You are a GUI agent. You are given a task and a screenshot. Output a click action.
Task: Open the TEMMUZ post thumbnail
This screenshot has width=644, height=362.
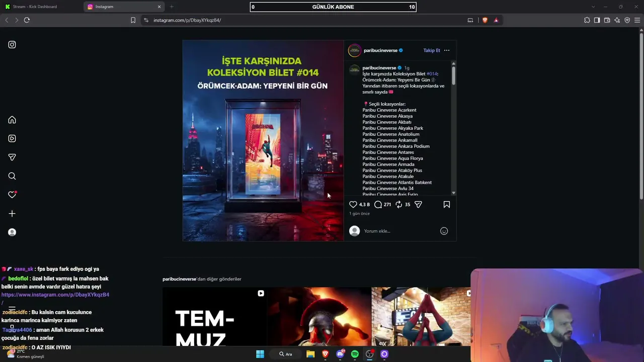click(215, 317)
